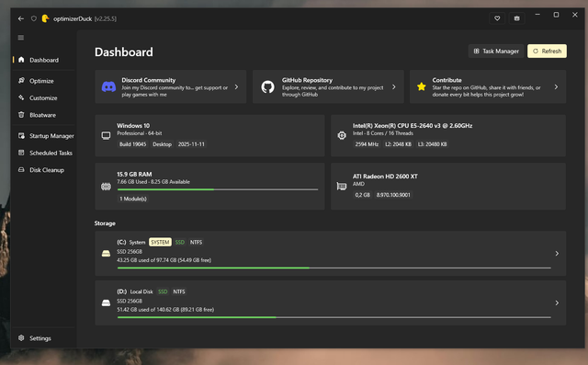Click the NTFS tag on D: drive

coord(179,291)
